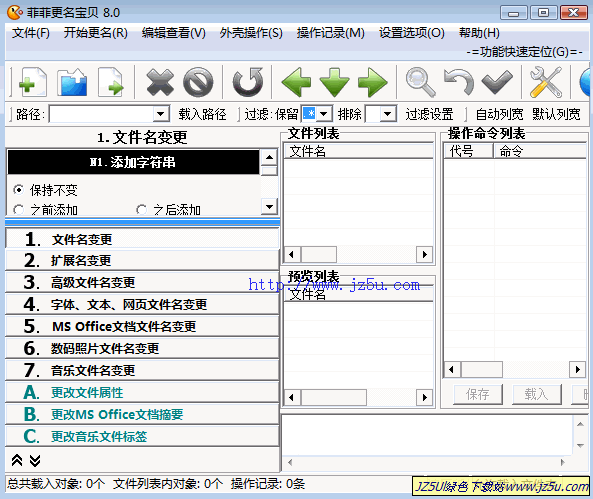The height and width of the screenshot is (499, 593).
Task: Click the checkmark apply rename icon
Action: click(497, 82)
